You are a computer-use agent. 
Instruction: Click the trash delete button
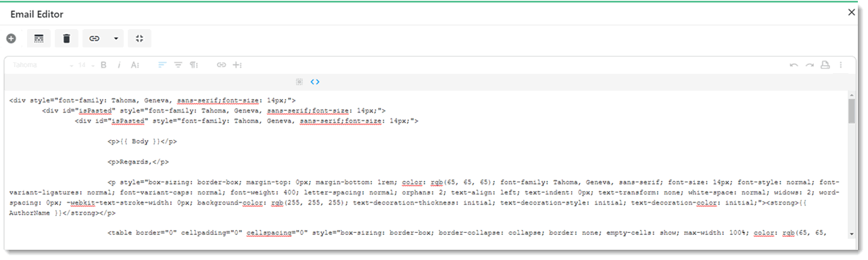coord(66,39)
